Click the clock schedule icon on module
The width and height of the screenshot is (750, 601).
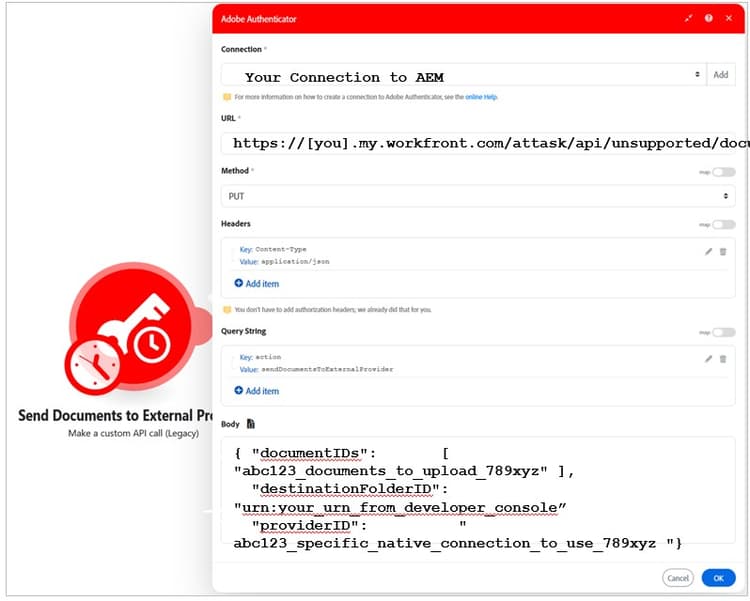click(93, 366)
